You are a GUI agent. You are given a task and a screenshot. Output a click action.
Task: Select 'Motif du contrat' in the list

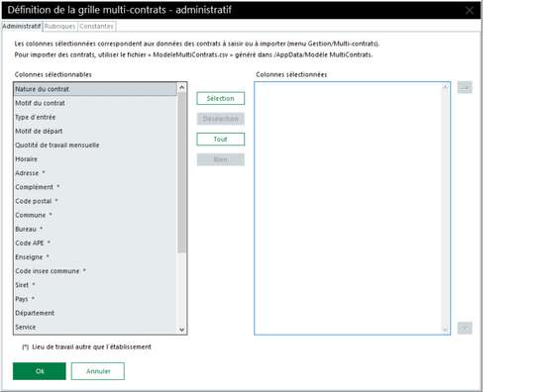95,103
